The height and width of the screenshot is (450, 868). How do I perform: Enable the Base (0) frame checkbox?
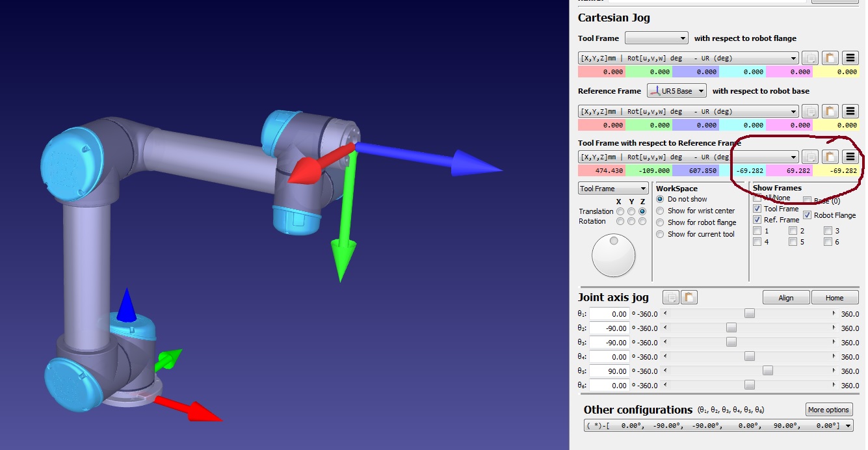point(808,201)
